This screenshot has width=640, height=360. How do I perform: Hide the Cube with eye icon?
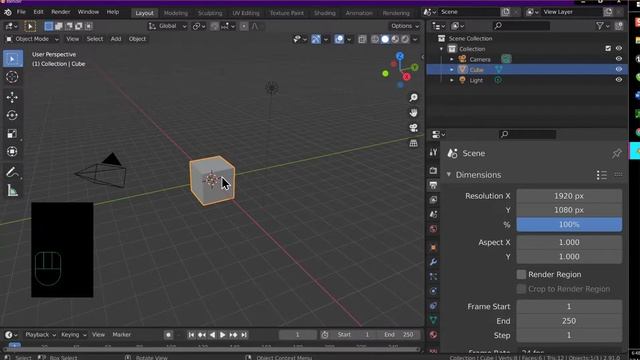(619, 69)
